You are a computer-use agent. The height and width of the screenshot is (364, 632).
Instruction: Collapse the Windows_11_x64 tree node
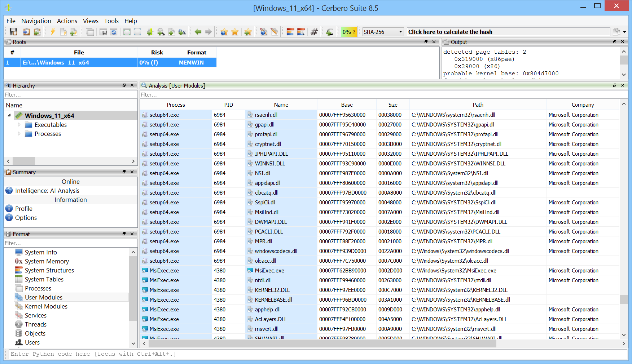click(x=9, y=116)
